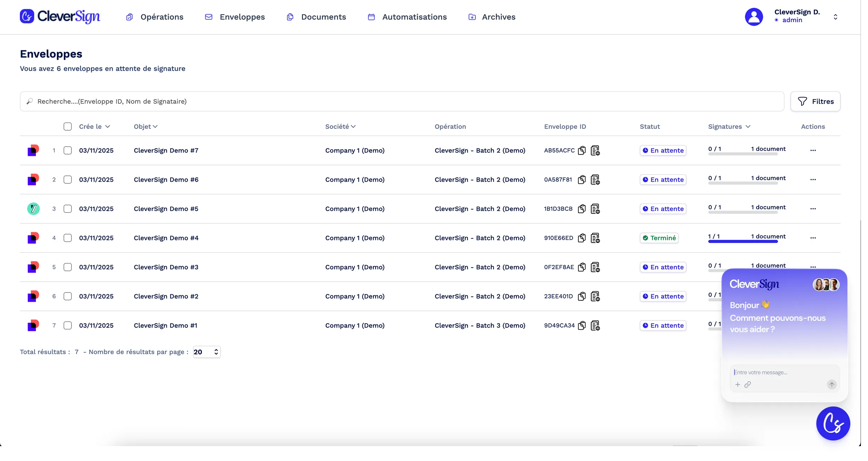Click the chat send arrow icon
The width and height of the screenshot is (868, 461).
click(832, 385)
